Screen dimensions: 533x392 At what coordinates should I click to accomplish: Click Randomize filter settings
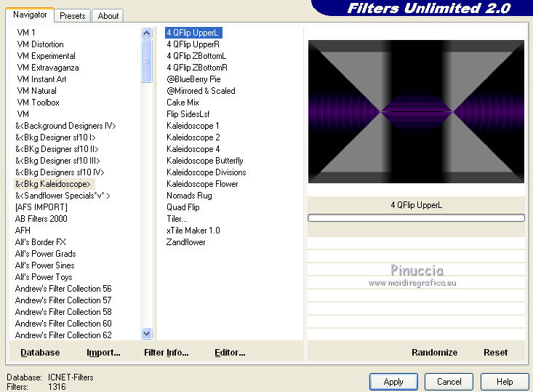pos(434,352)
